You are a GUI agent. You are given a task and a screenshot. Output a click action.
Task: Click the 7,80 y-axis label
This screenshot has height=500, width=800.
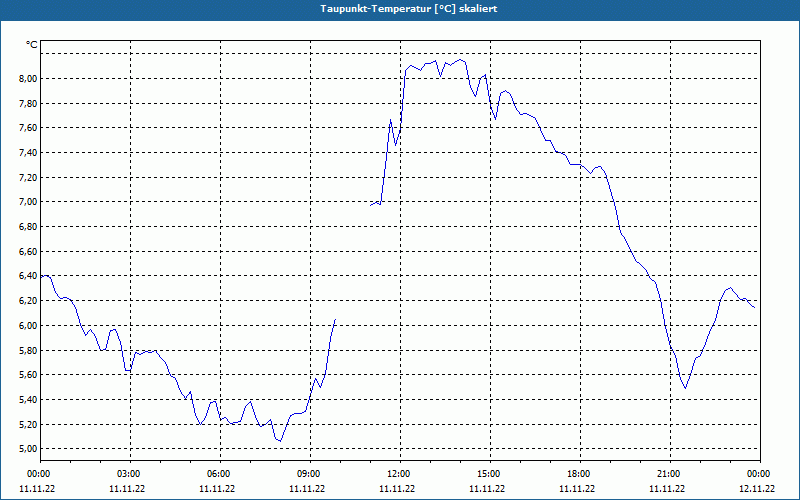coord(28,104)
